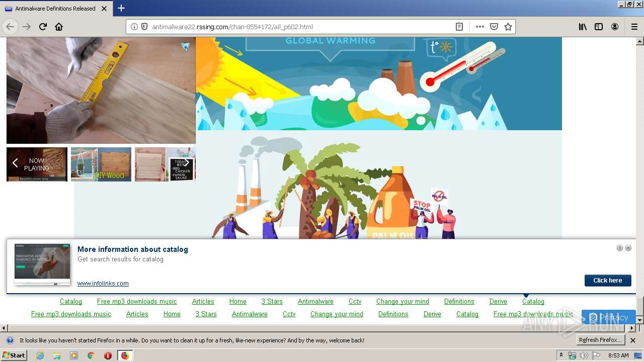Open first-row Definitions link
Screen dimensions: 644x362
[x=459, y=302]
